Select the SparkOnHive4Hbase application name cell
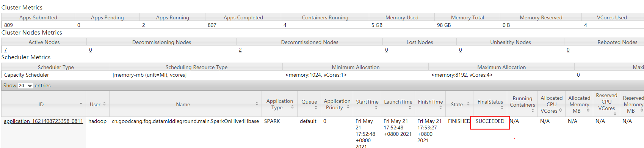The height and width of the screenshot is (148, 644). pos(185,121)
